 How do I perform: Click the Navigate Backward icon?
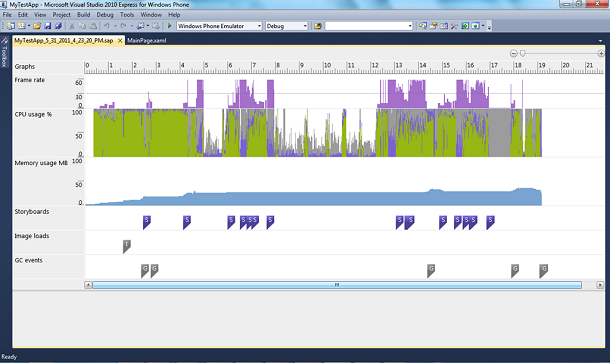(x=140, y=26)
